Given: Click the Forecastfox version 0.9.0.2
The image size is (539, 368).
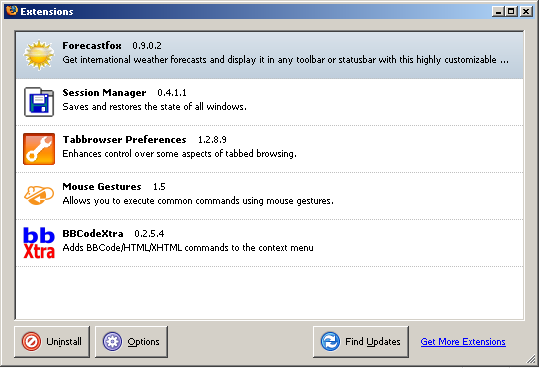Looking at the screenshot, I should [147, 46].
